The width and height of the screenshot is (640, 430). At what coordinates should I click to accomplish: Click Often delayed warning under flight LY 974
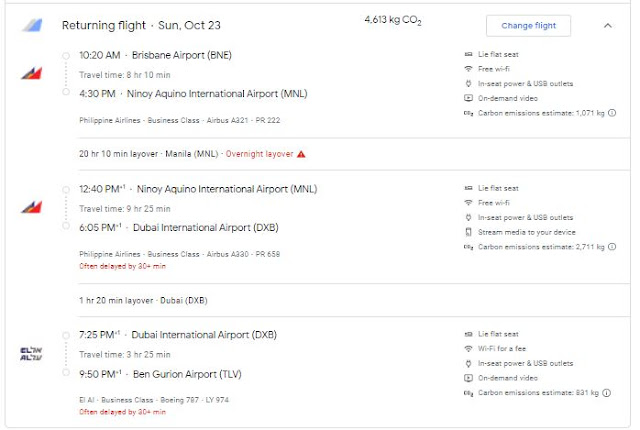click(120, 411)
